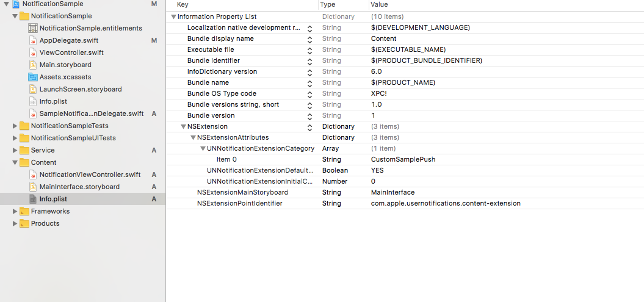This screenshot has width=644, height=302.
Task: Select the Number type of UNNotificationExtensionInitialC
Action: pos(335,181)
